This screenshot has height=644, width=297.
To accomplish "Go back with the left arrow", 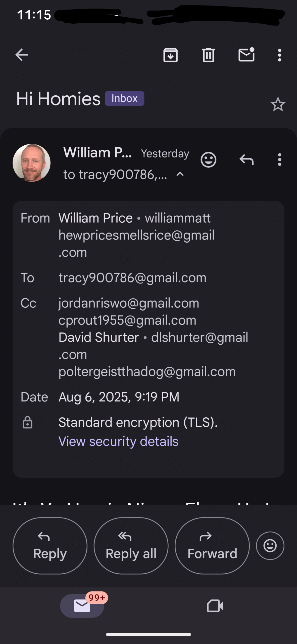I will point(21,55).
